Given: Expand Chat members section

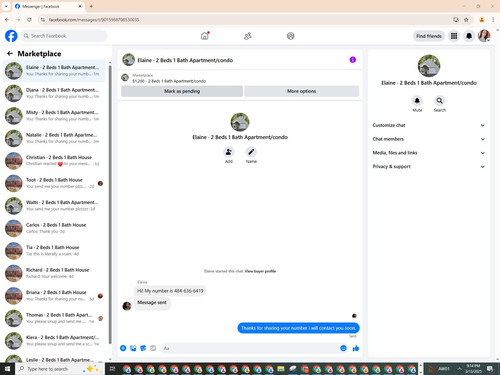Looking at the screenshot, I should 429,139.
